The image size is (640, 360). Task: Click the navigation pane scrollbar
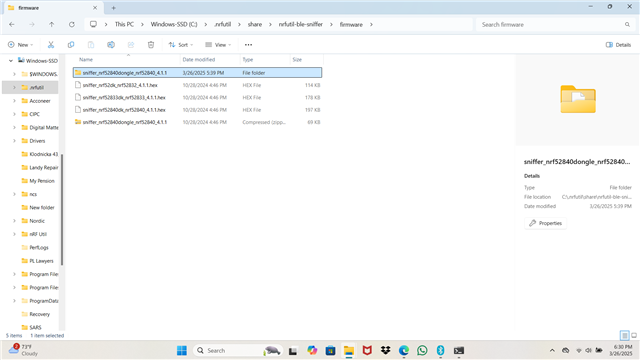click(62, 209)
